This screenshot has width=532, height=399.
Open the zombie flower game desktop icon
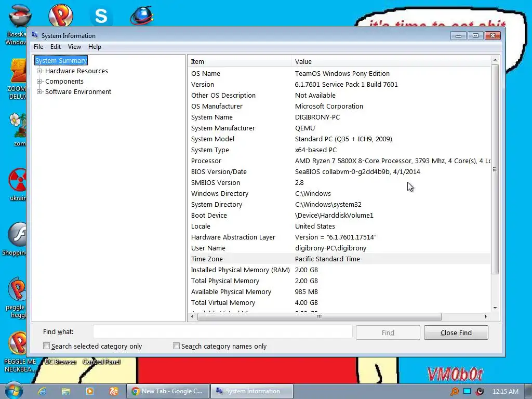pos(18,129)
